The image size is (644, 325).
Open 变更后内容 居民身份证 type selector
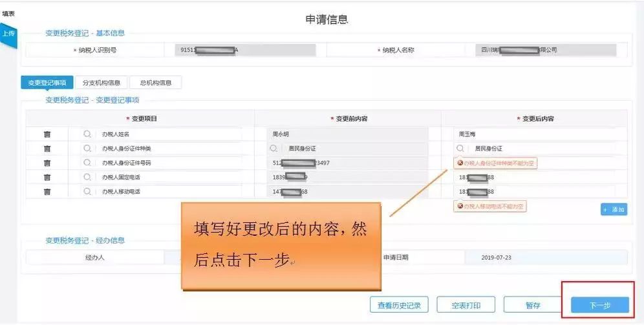[461, 149]
